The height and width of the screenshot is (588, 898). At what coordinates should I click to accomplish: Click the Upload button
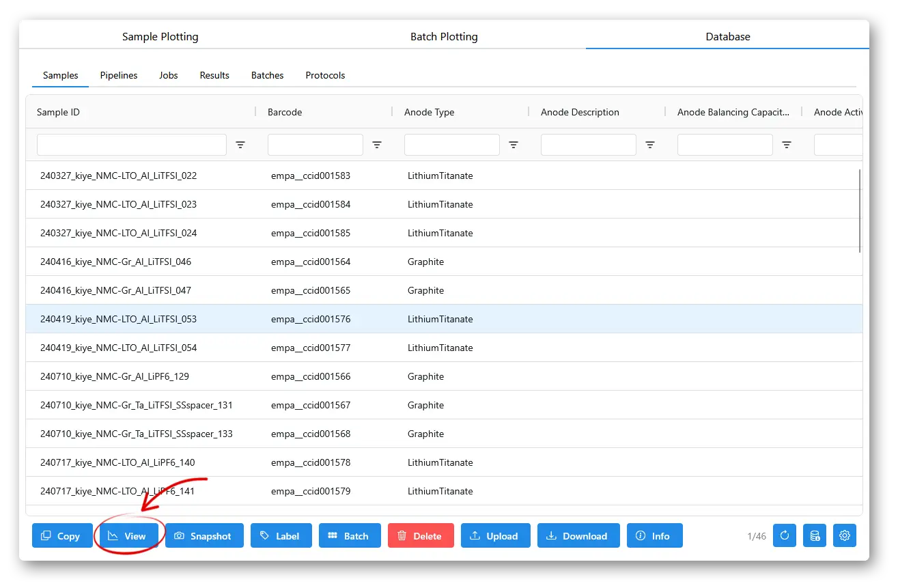point(496,536)
